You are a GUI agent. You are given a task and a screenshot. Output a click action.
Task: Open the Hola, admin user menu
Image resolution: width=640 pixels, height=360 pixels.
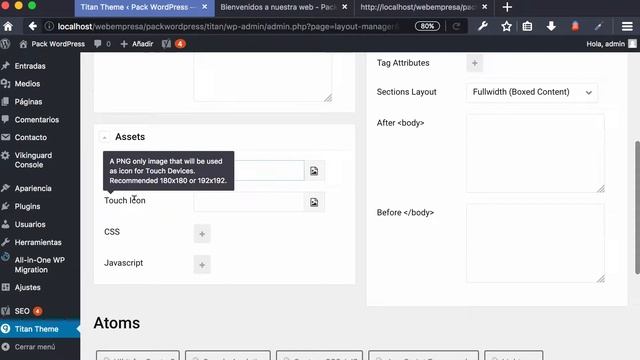pyautogui.click(x=611, y=44)
